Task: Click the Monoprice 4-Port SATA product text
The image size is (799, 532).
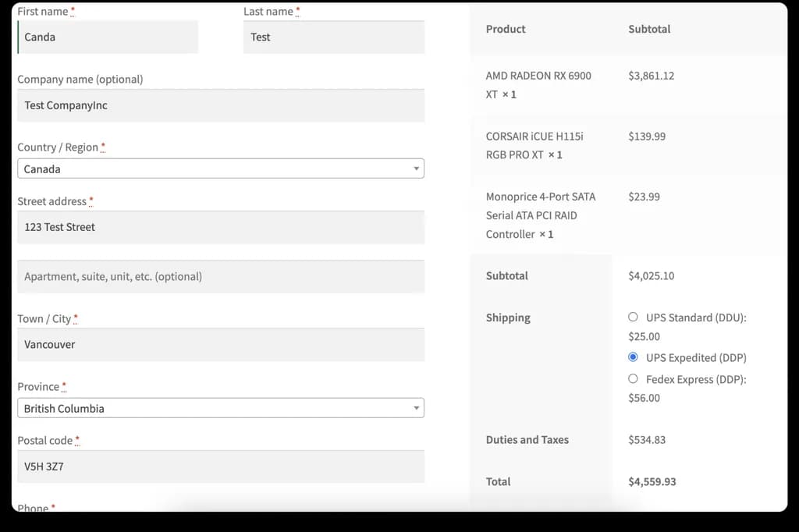Action: 540,215
